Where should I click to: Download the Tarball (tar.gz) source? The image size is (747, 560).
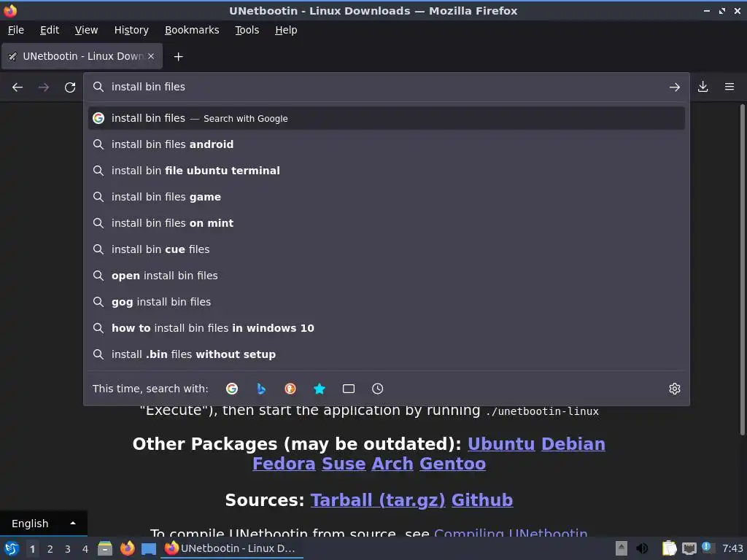pos(378,500)
